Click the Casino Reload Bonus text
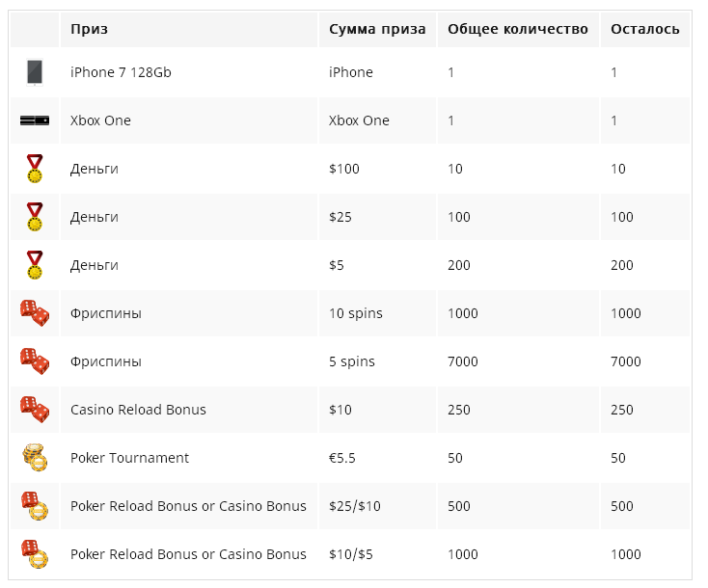 pos(138,410)
